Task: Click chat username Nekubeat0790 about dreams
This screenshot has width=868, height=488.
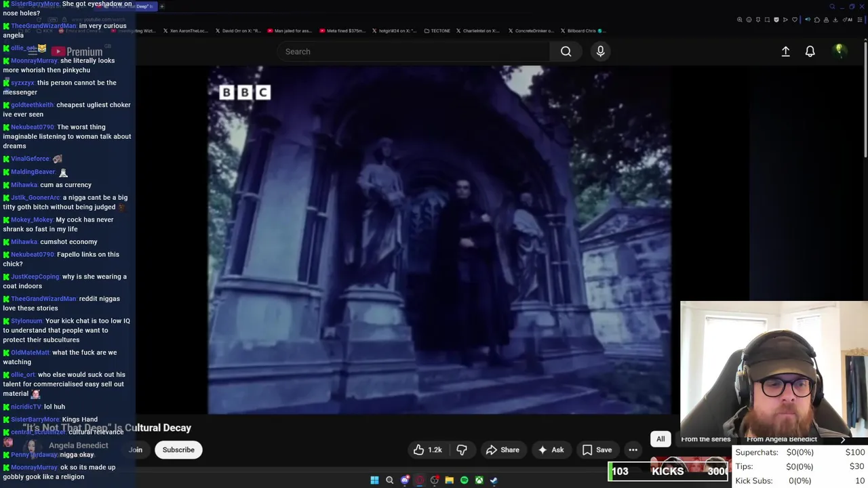Action: (x=32, y=127)
